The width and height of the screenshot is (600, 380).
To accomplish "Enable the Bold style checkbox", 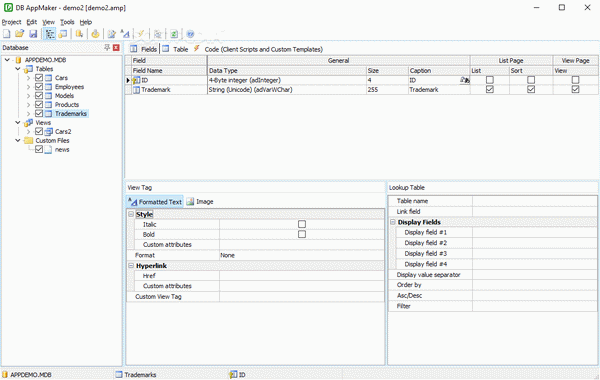I will pyautogui.click(x=302, y=234).
